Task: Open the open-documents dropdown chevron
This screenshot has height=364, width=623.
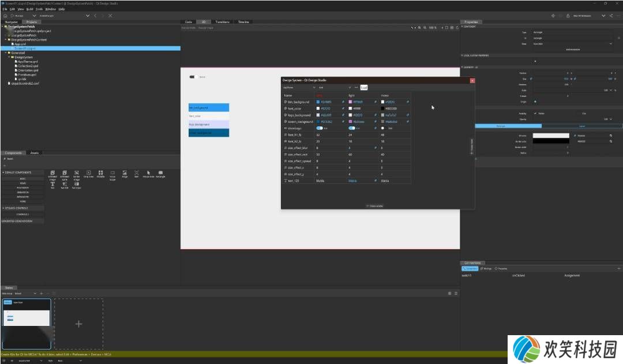Action: tap(88, 16)
